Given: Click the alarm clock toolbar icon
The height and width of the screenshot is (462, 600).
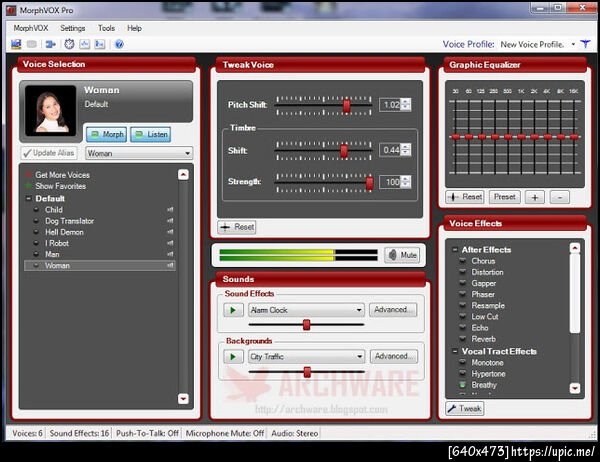Looking at the screenshot, I should pos(69,44).
